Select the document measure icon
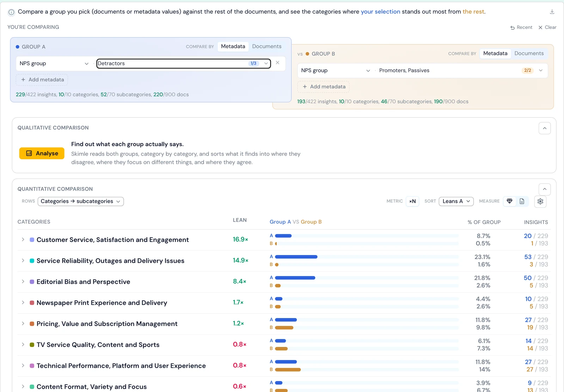The image size is (564, 392). [522, 201]
